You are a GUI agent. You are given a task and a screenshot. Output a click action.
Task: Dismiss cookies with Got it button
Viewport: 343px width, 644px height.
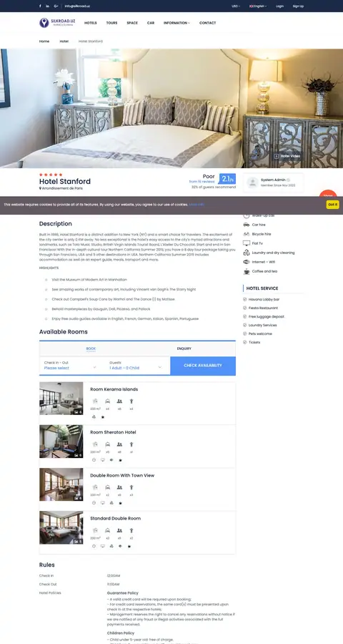[332, 205]
